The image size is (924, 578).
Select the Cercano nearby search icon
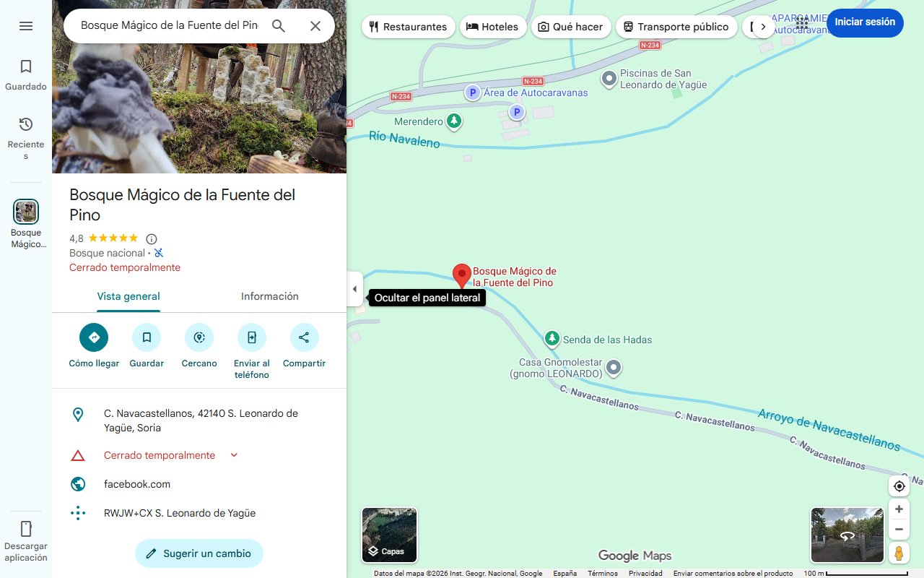[x=199, y=337]
